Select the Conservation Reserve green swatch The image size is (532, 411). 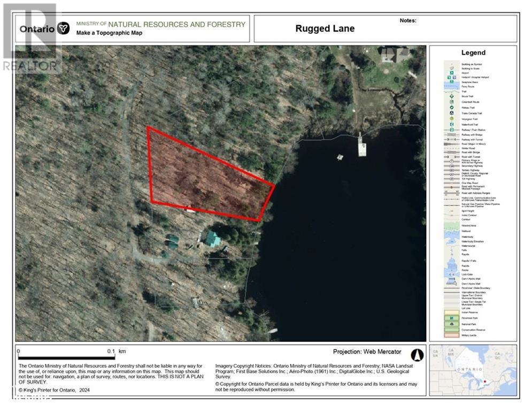point(451,329)
